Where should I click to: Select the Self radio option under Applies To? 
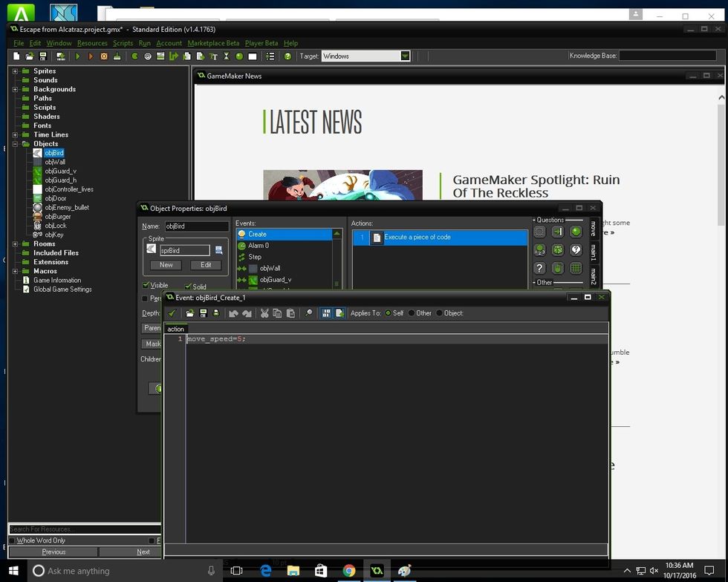(x=388, y=313)
